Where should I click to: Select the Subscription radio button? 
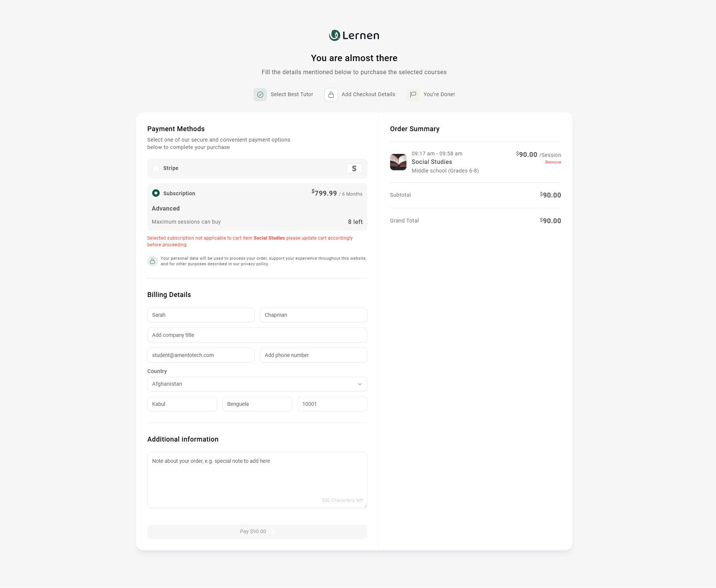point(156,193)
